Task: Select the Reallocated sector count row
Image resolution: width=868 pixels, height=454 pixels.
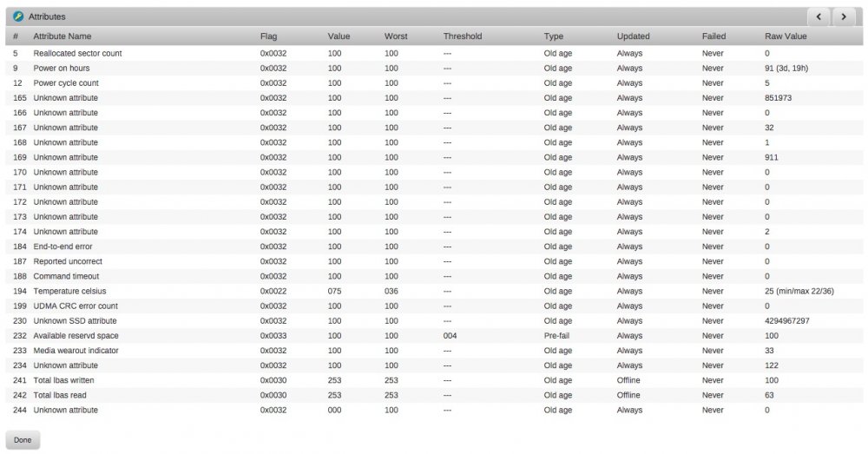Action: [x=434, y=53]
